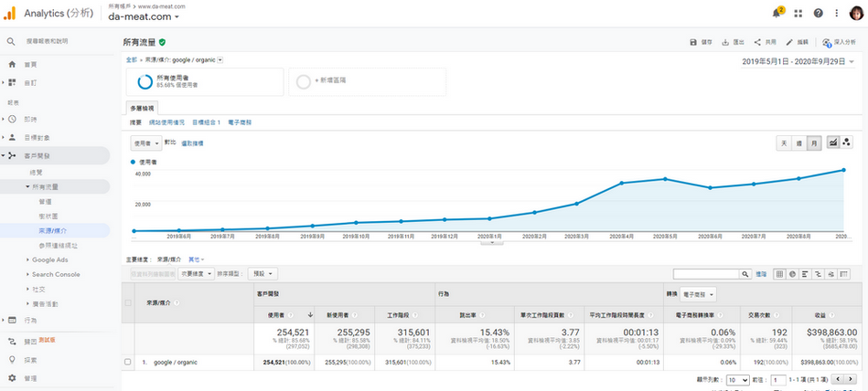Click the 所有使用者 segment box

click(x=205, y=82)
